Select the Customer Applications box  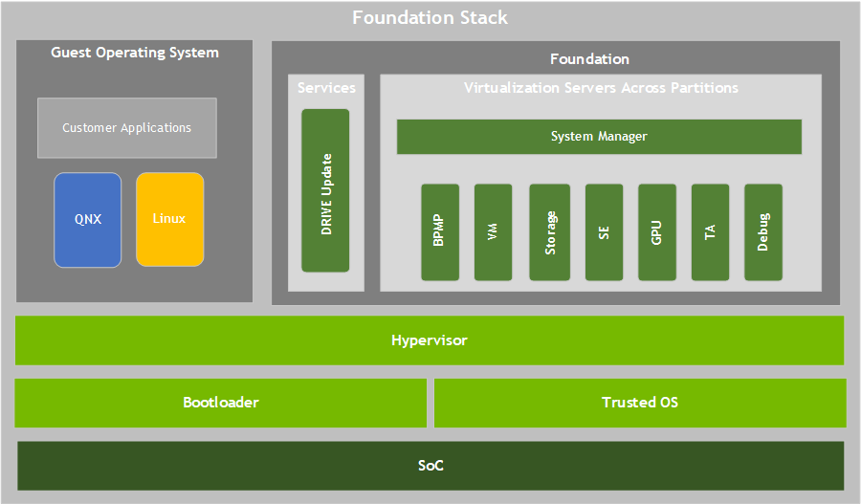point(127,128)
